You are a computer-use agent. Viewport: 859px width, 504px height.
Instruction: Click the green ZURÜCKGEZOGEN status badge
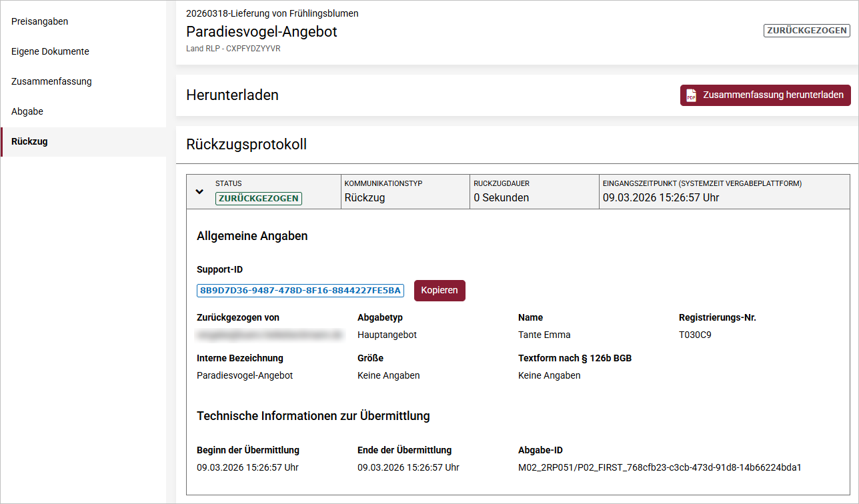point(258,198)
